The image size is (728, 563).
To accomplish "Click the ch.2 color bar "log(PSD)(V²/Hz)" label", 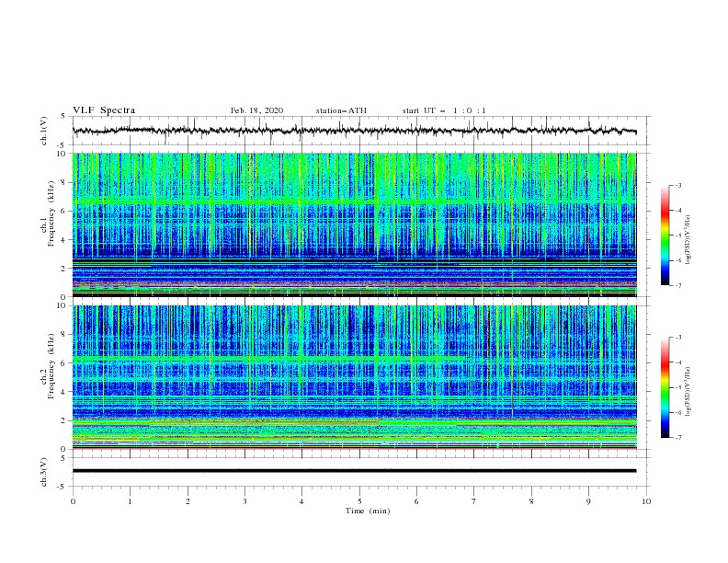I will [688, 391].
